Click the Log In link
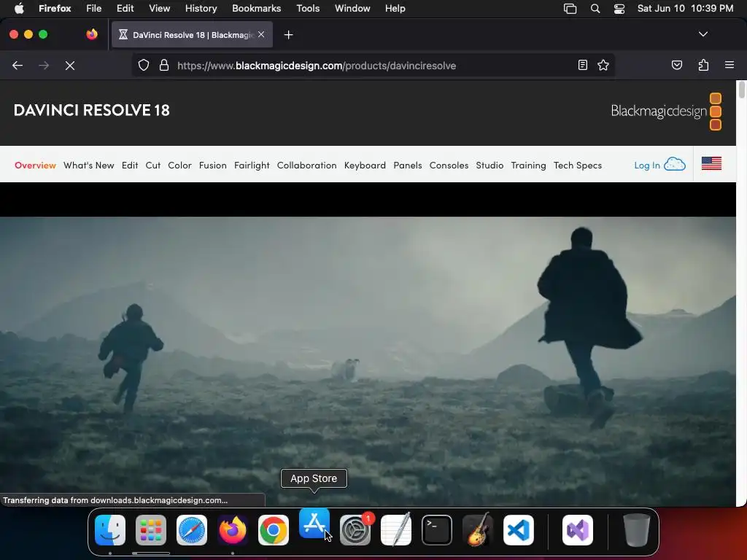The image size is (747, 560). point(646,166)
